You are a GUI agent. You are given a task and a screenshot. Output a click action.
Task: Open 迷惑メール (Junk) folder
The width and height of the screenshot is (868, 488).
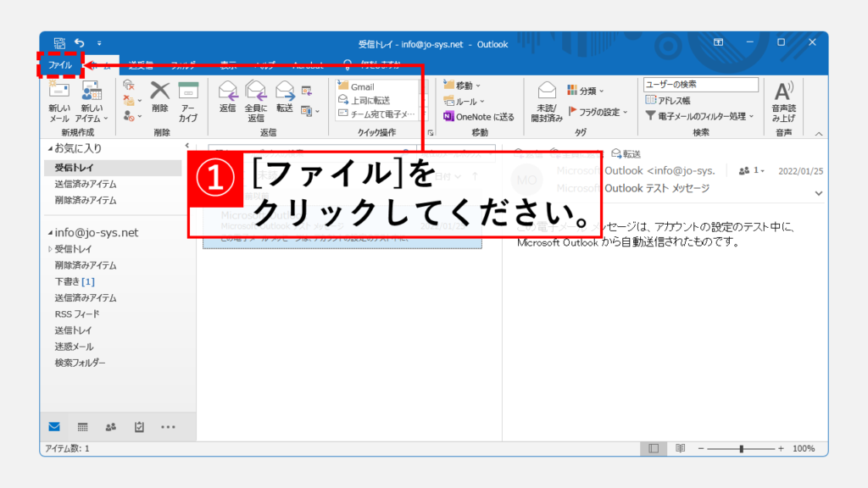click(x=75, y=347)
